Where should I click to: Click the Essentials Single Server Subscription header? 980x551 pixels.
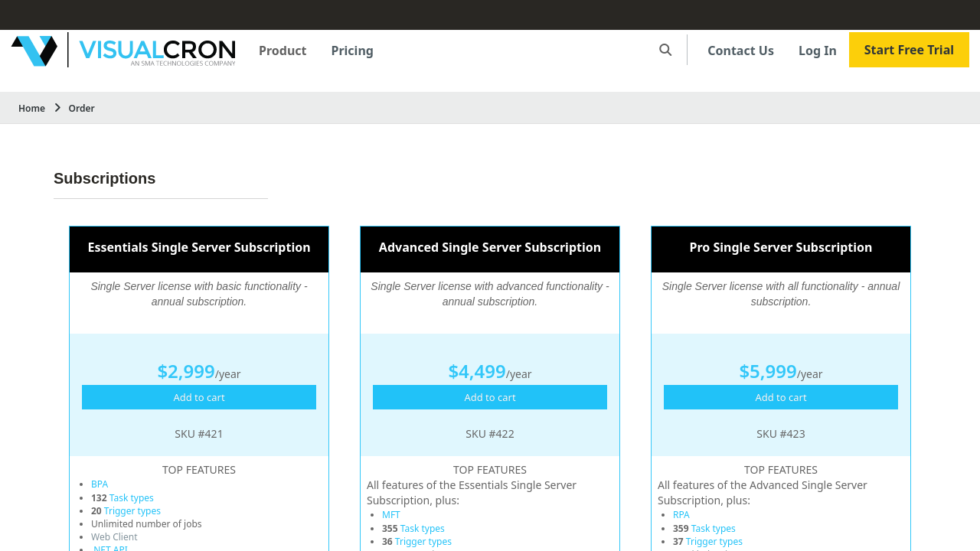coord(199,248)
